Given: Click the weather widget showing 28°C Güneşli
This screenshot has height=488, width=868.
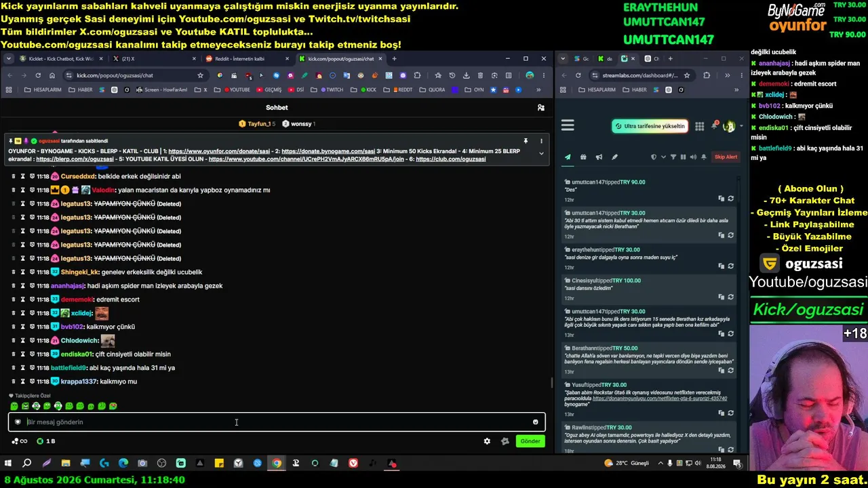Looking at the screenshot, I should 627,464.
